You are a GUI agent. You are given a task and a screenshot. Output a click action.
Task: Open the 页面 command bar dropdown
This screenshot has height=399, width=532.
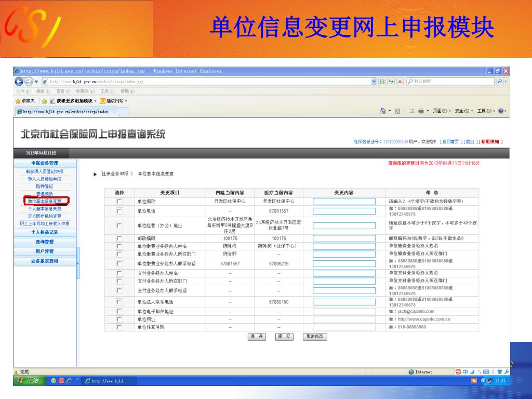coord(442,111)
